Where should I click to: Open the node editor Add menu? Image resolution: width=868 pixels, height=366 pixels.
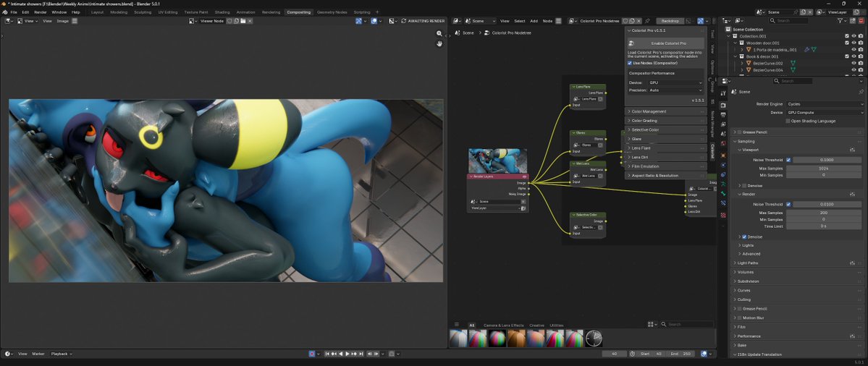[534, 20]
